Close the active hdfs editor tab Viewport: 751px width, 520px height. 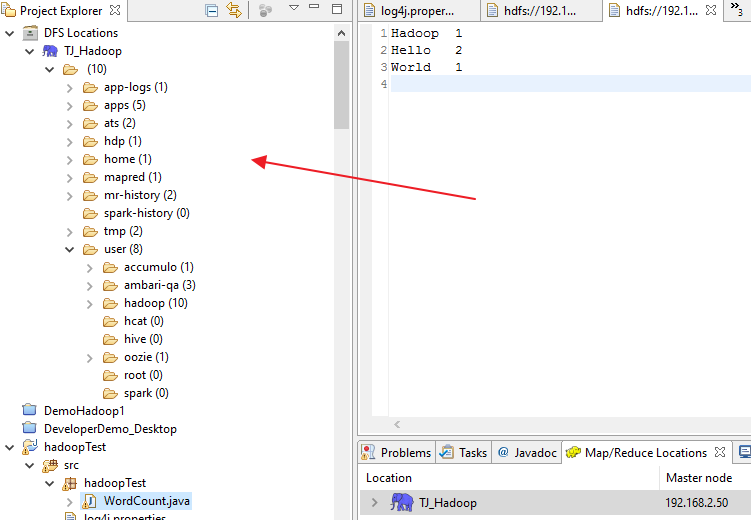point(711,11)
